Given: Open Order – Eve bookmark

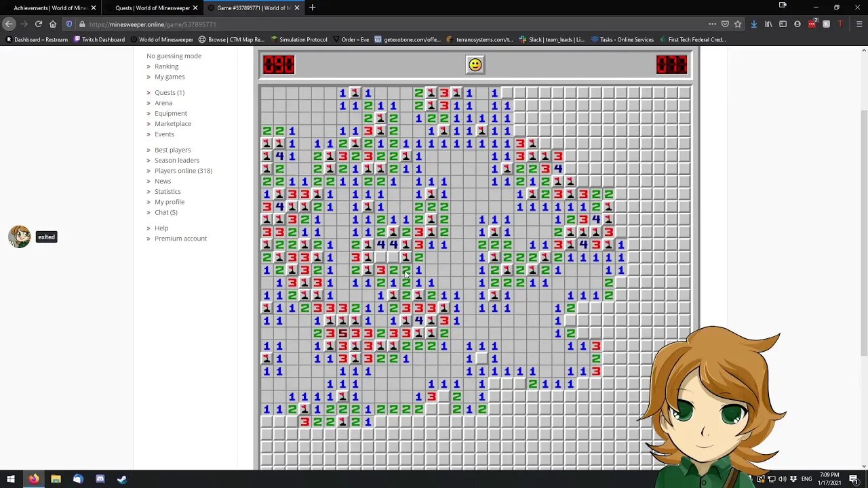Looking at the screenshot, I should click(x=351, y=39).
